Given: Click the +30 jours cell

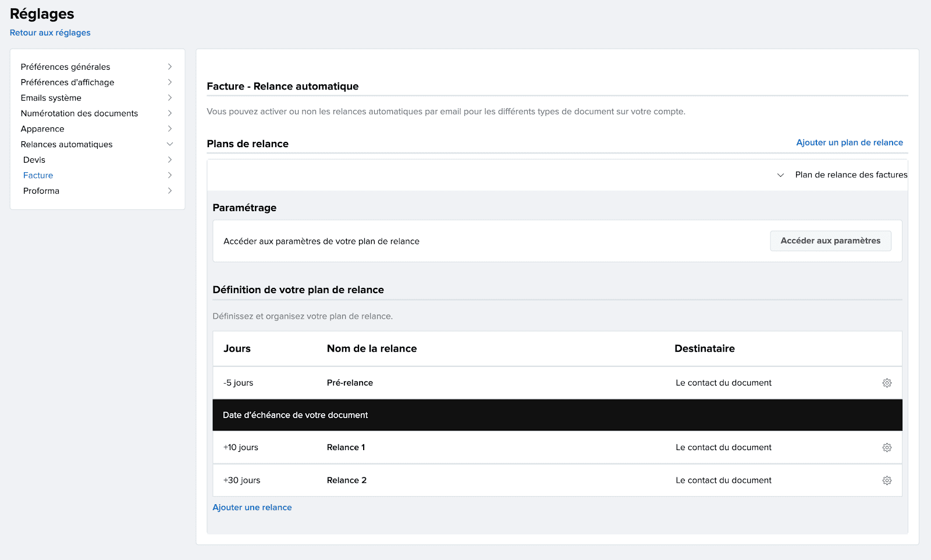Looking at the screenshot, I should [241, 480].
